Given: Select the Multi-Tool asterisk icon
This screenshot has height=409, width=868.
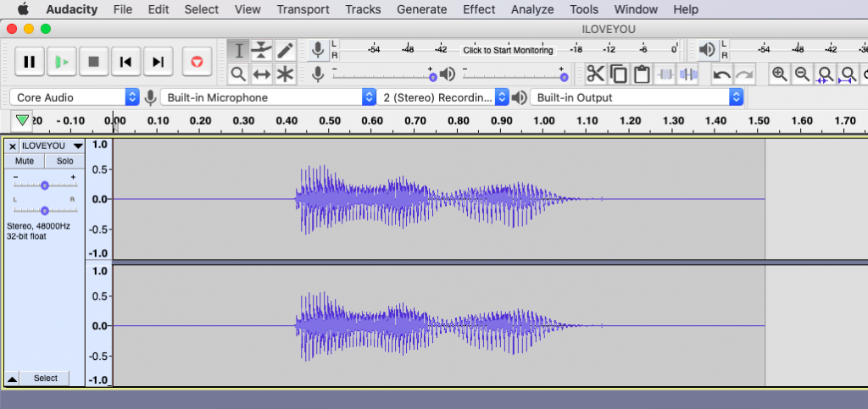Looking at the screenshot, I should tap(285, 74).
